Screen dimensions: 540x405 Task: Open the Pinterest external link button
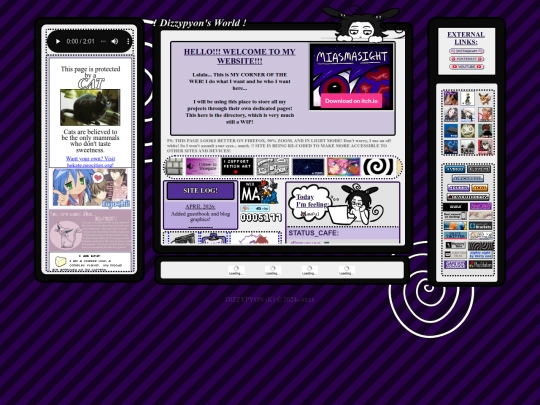pyautogui.click(x=466, y=59)
